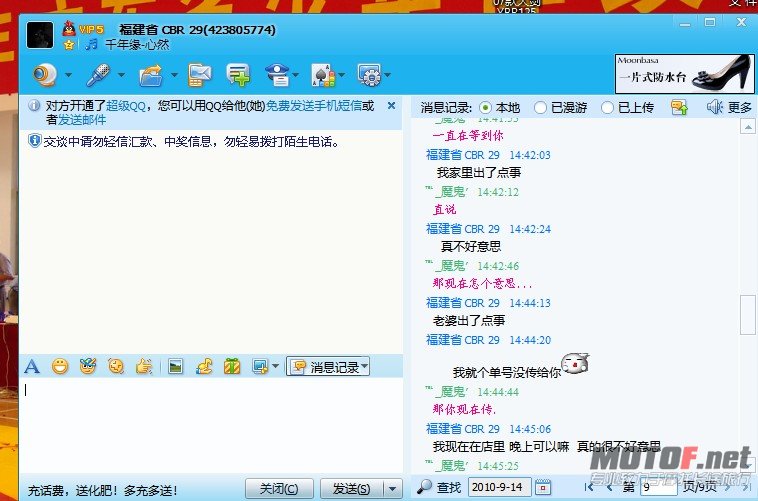This screenshot has height=501, width=758.
Task: Click the send SMS phone icon
Action: pos(200,75)
